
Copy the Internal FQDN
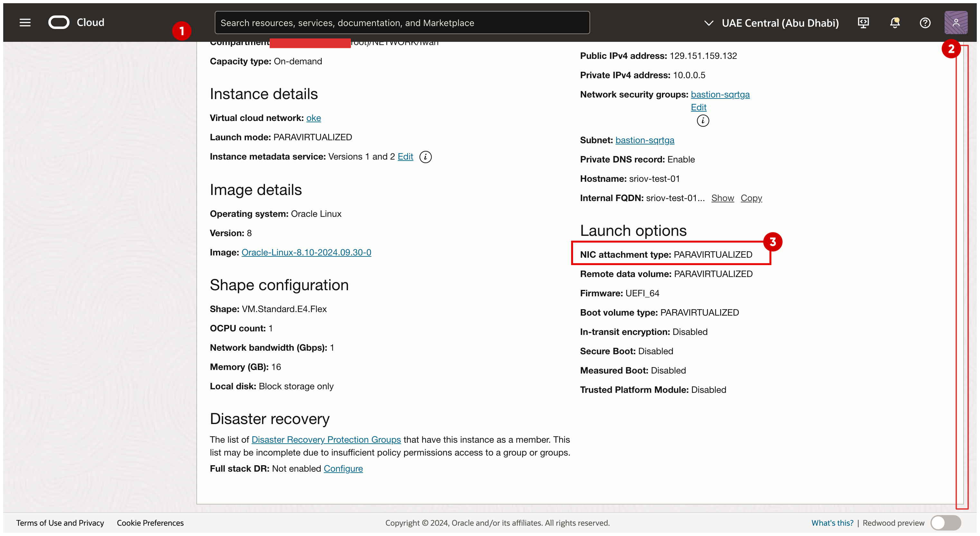pos(751,198)
